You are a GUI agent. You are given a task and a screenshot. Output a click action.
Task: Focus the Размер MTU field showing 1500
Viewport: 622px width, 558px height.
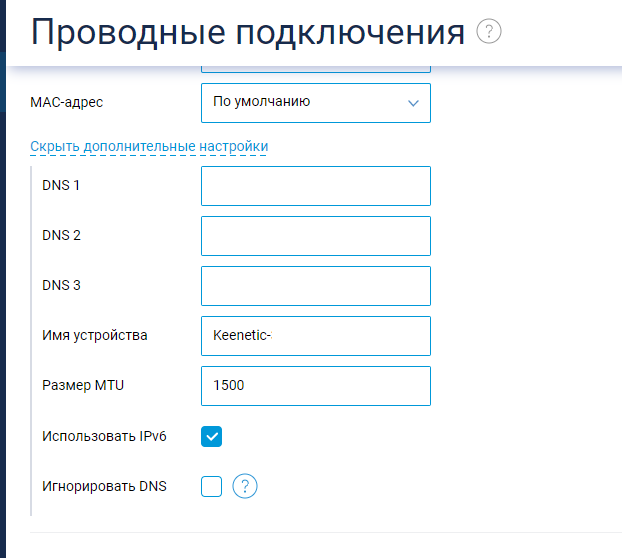315,386
